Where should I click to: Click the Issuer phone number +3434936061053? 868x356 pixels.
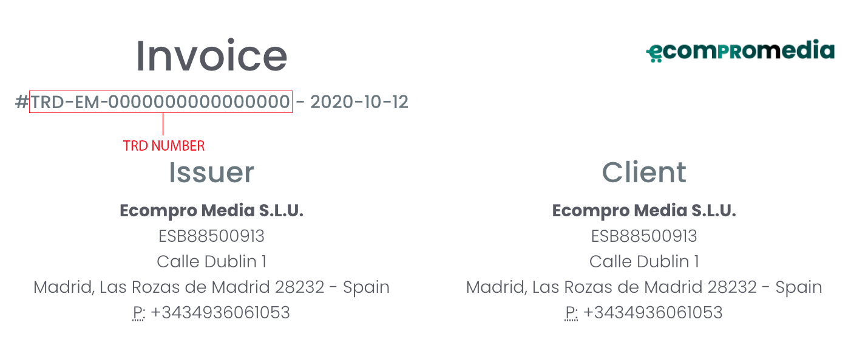click(220, 312)
